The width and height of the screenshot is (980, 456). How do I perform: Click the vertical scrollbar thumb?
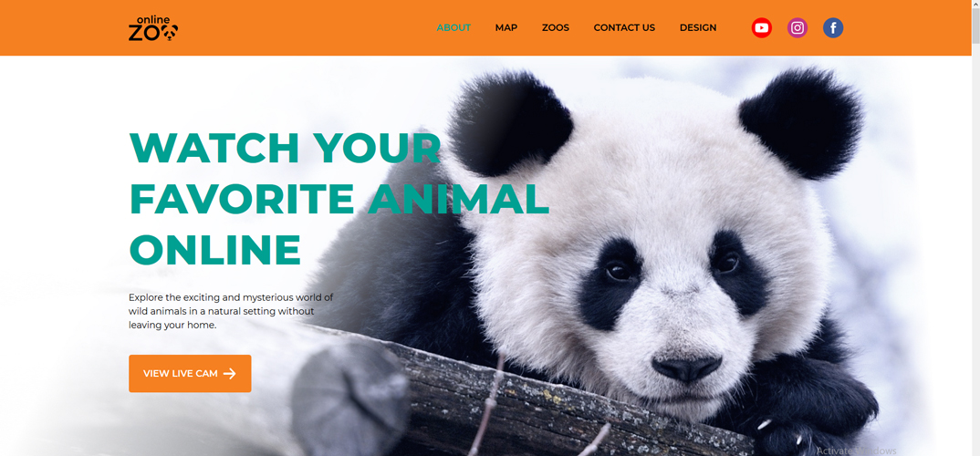[975, 26]
